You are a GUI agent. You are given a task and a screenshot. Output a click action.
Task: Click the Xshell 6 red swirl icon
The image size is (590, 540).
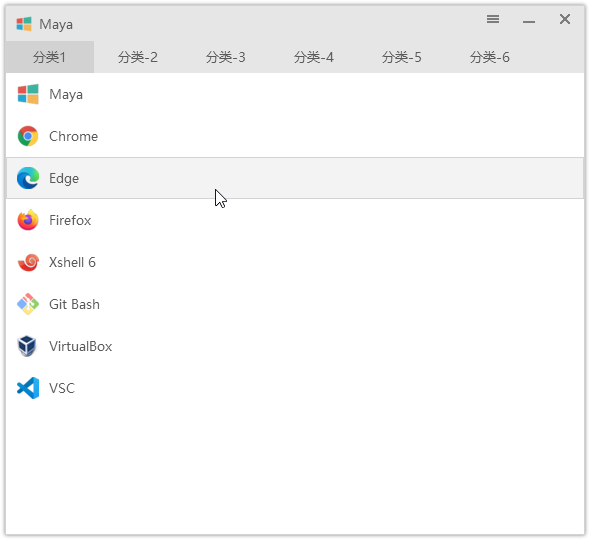point(28,262)
